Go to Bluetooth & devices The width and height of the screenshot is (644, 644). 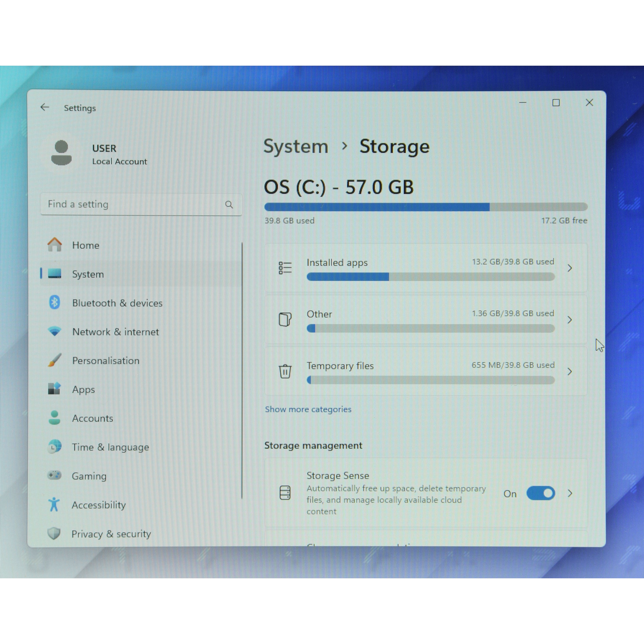coord(141,303)
